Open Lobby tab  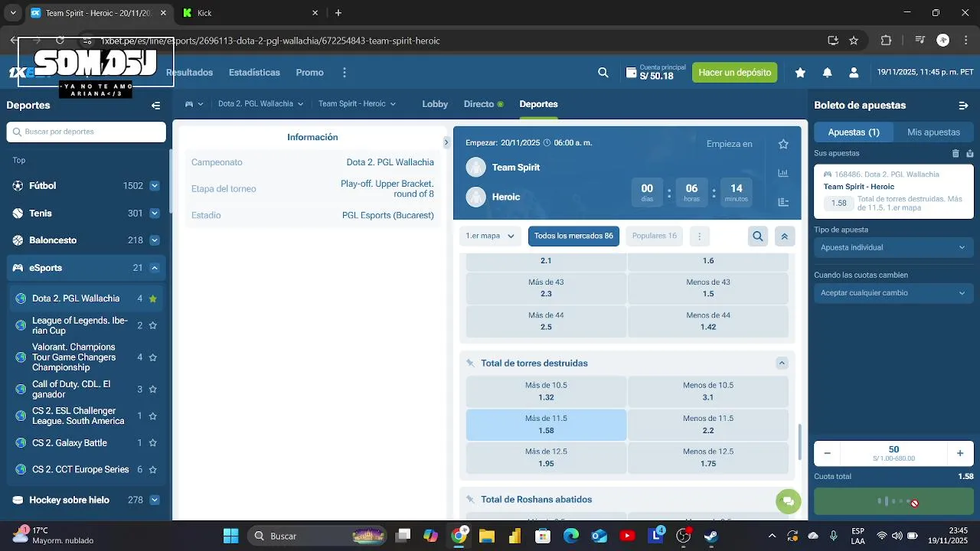pyautogui.click(x=435, y=104)
